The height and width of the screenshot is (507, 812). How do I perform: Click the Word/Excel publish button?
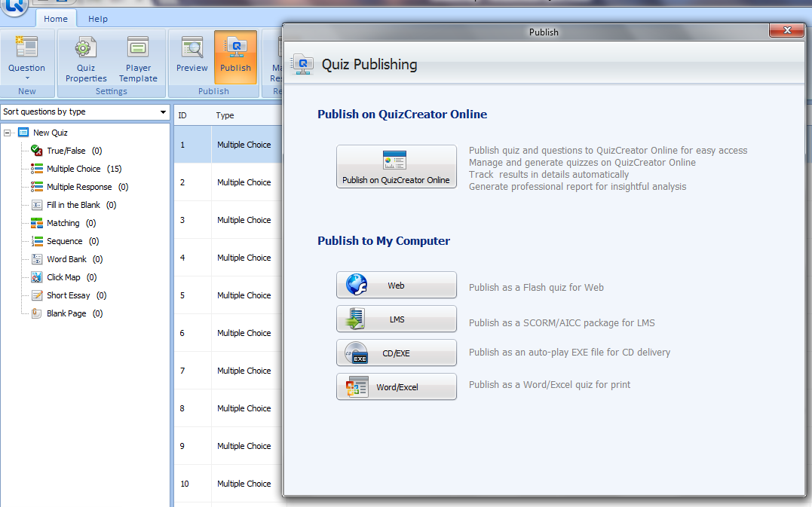396,386
